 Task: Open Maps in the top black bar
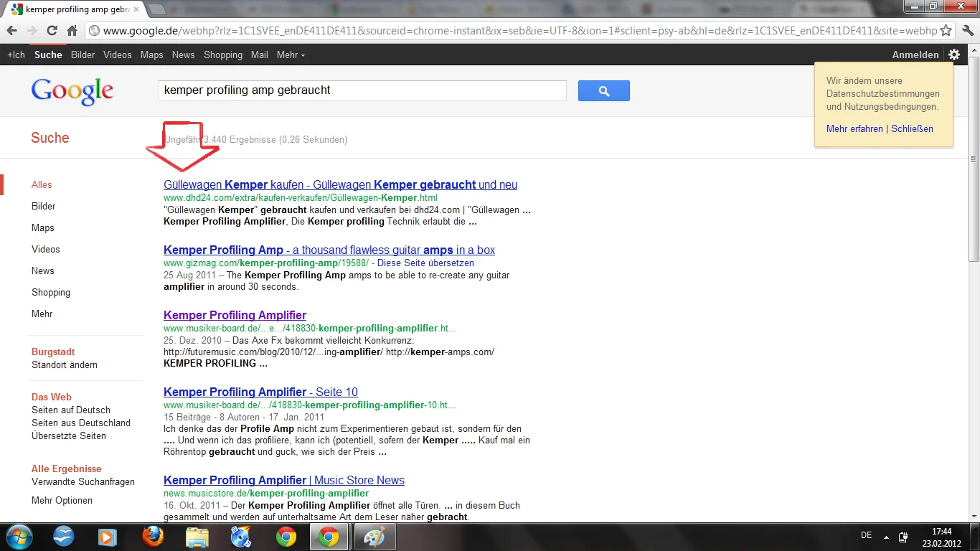pyautogui.click(x=152, y=55)
